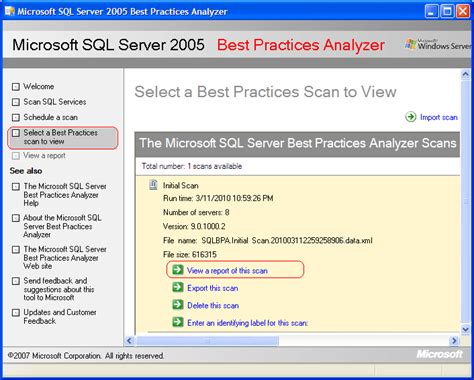
Task: Click Enter an identifying label for this scan
Action: pyautogui.click(x=247, y=323)
